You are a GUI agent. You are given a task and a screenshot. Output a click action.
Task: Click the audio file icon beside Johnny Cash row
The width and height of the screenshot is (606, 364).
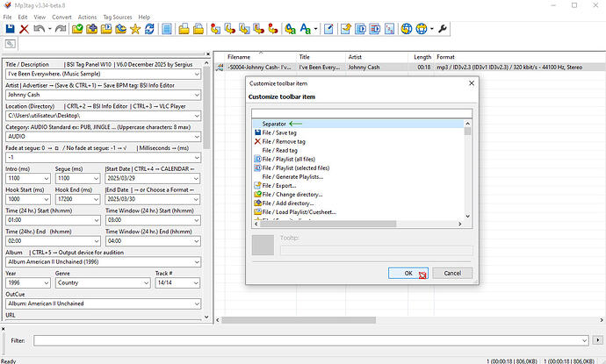click(x=220, y=68)
